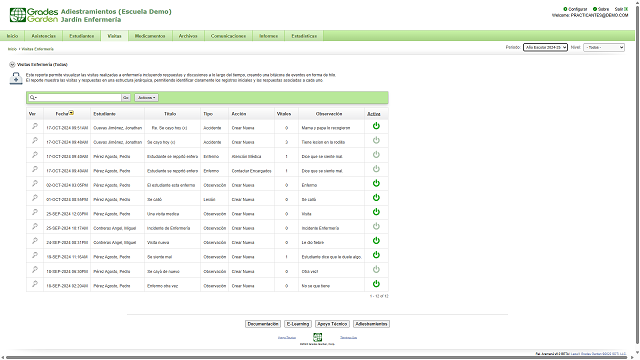Open view icon for the Contactar Encargados row

coord(35,169)
